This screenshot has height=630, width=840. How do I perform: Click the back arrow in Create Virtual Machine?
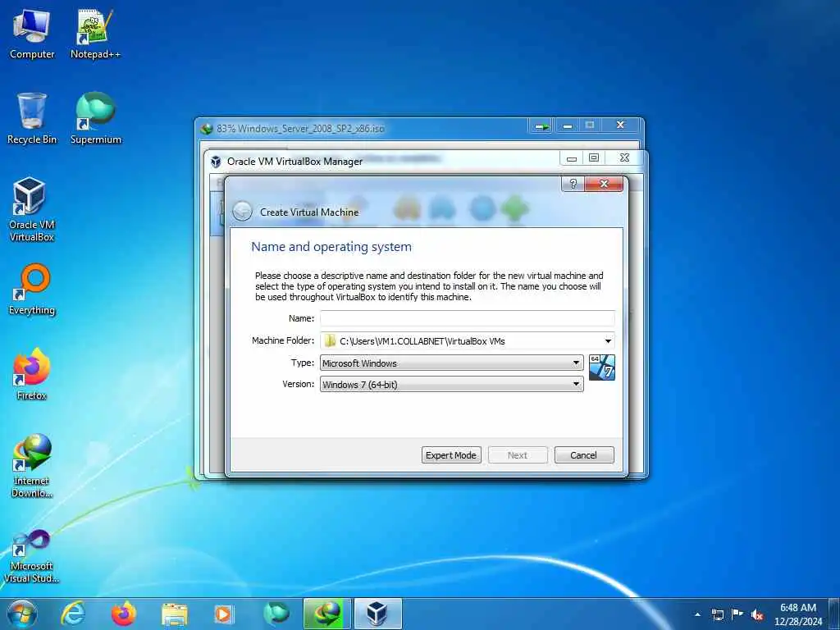coord(243,212)
